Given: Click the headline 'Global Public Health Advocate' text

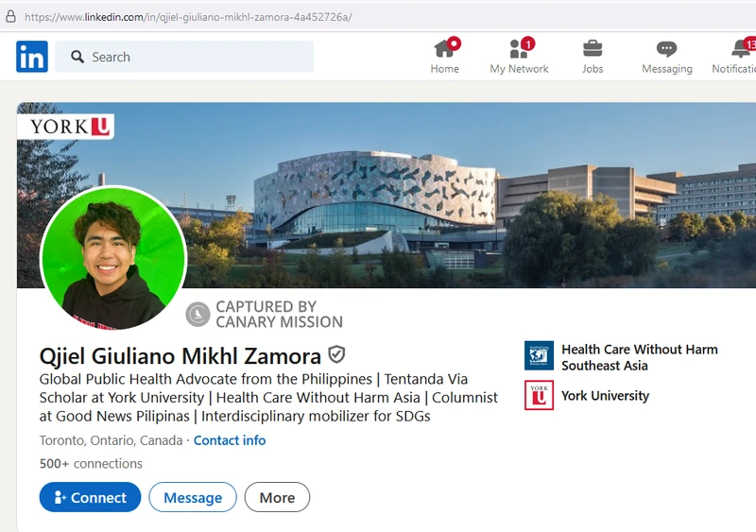Looking at the screenshot, I should click(x=268, y=398).
